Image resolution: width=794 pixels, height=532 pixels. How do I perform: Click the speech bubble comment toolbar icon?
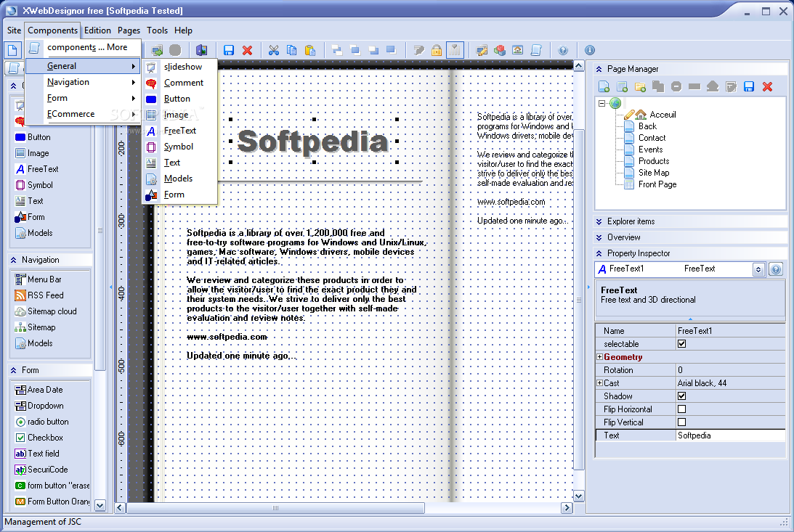(418, 50)
